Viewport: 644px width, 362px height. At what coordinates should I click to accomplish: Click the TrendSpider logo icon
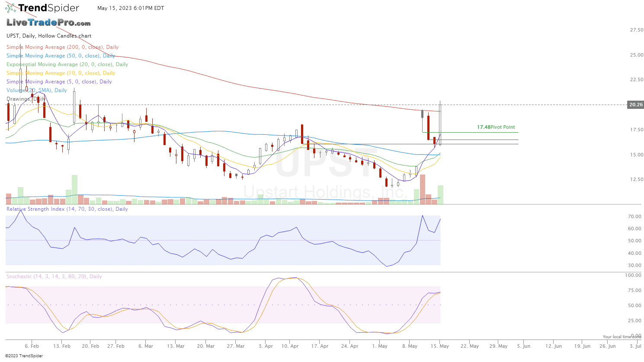(10, 8)
